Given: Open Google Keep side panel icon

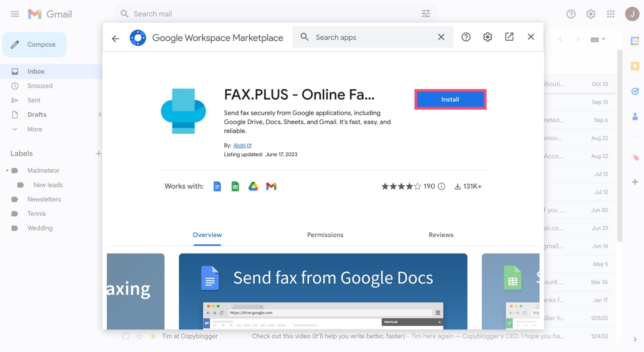Looking at the screenshot, I should [635, 66].
